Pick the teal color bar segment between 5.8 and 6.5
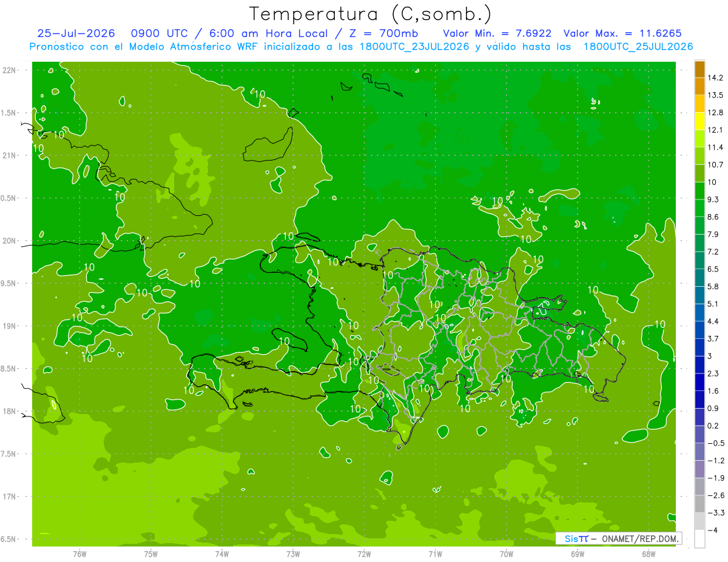This screenshot has width=728, height=562. pyautogui.click(x=699, y=278)
